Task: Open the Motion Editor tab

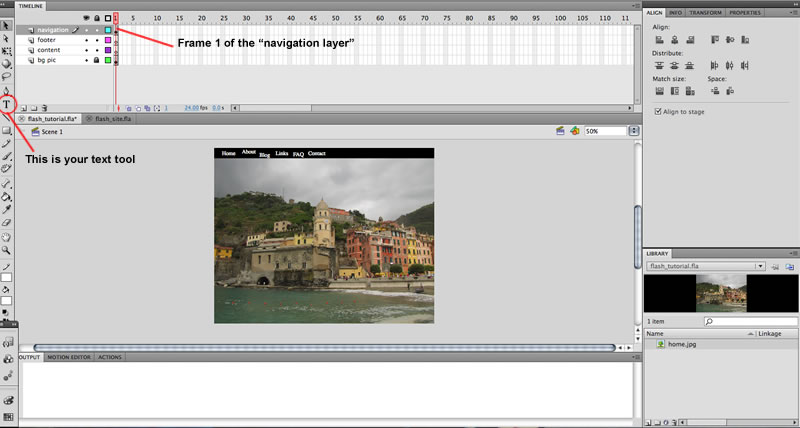Action: tap(69, 357)
